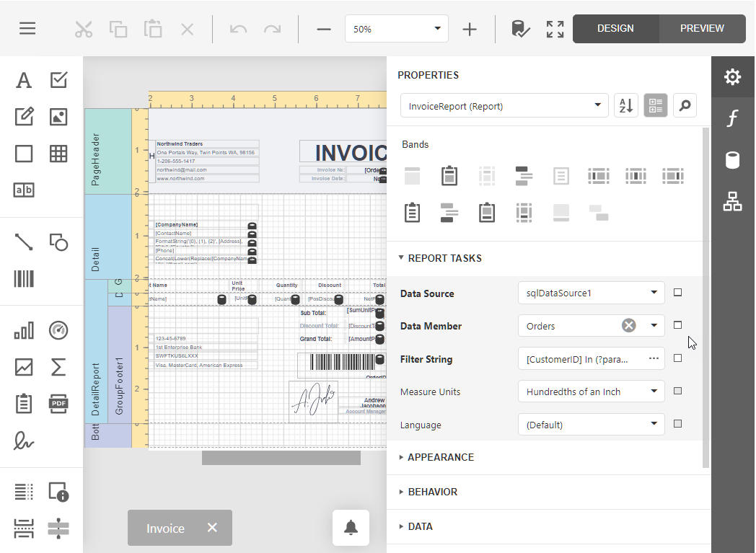Screen dimensions: 756x553
Task: Open the hamburger menu
Action: point(27,28)
